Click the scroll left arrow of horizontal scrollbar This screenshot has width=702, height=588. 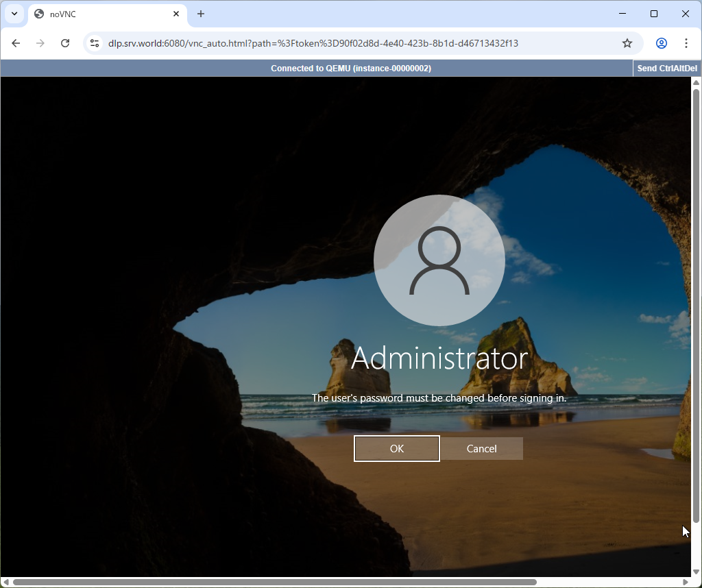[5, 583]
